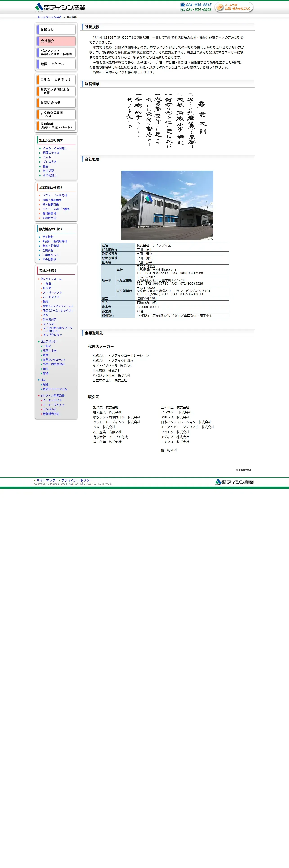
Task: Open the ソファ・ベッド内材 link
Action: click(x=54, y=195)
